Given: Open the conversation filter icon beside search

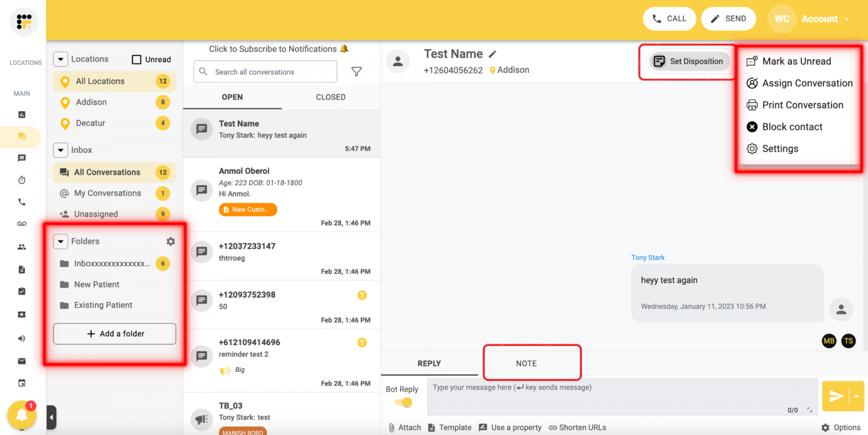Looking at the screenshot, I should pos(356,72).
